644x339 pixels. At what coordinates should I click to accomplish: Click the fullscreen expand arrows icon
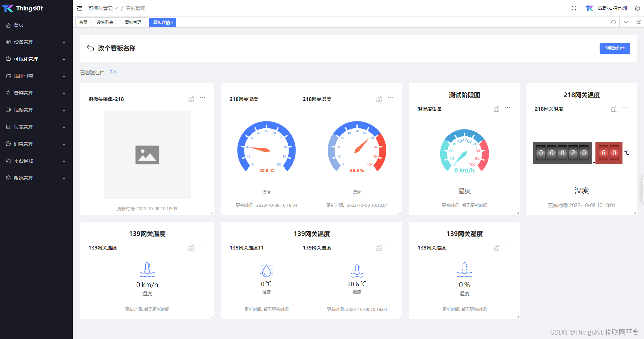click(x=574, y=8)
